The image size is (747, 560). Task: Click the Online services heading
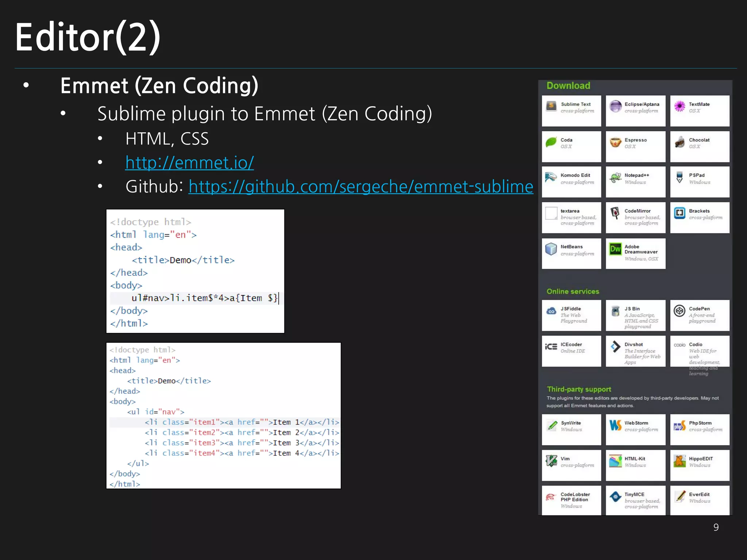tap(573, 291)
